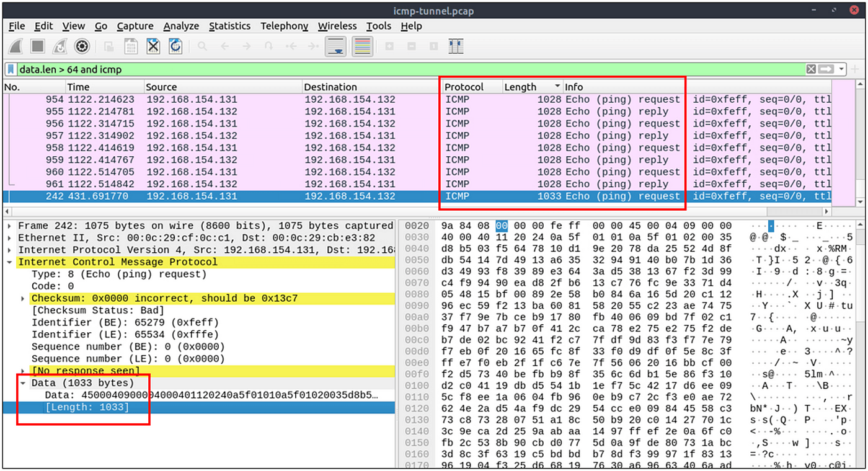Toggle auto-scroll during live capture
The image size is (868, 471).
tap(335, 46)
